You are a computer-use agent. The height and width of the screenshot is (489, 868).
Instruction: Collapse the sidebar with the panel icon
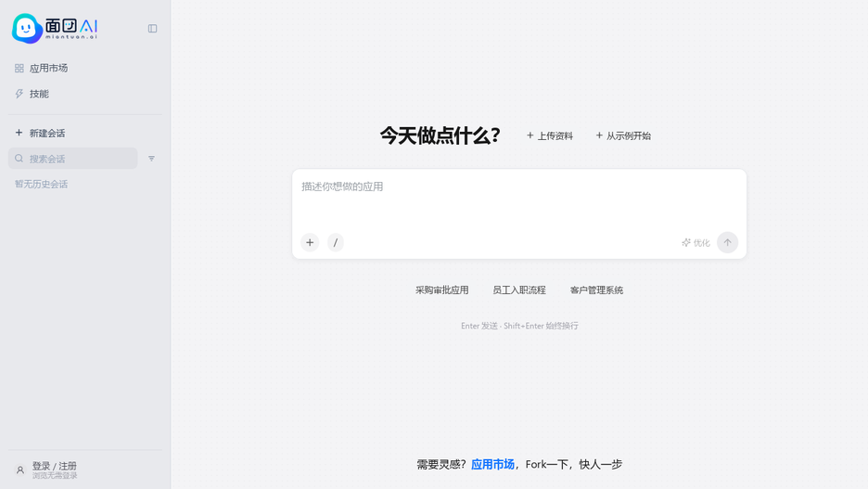coord(152,28)
